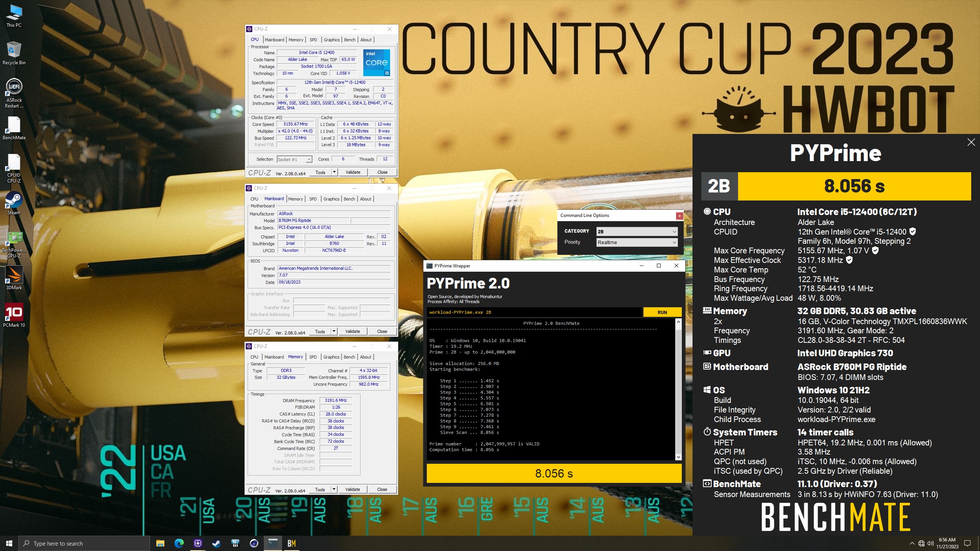Viewport: 980px width, 551px height.
Task: Click the shield icon beside 5155.67 MHz, 1.07 V
Action: pyautogui.click(x=875, y=250)
